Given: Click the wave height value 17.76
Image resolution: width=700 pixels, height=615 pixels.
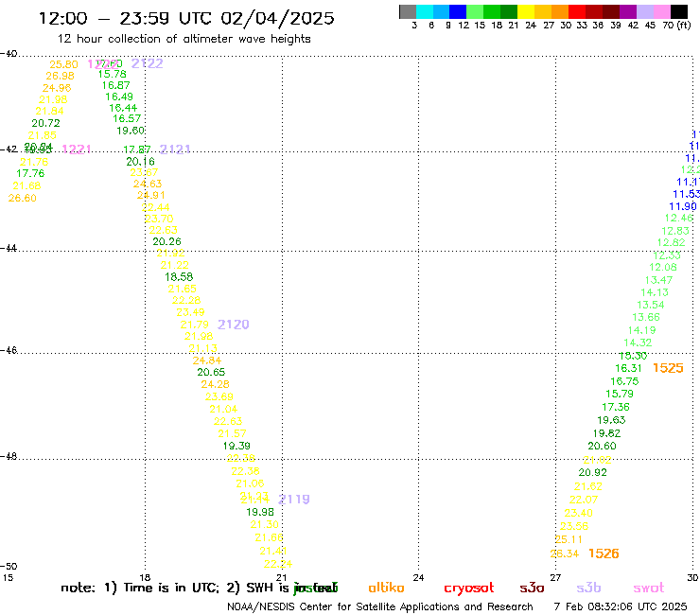Looking at the screenshot, I should point(30,173).
